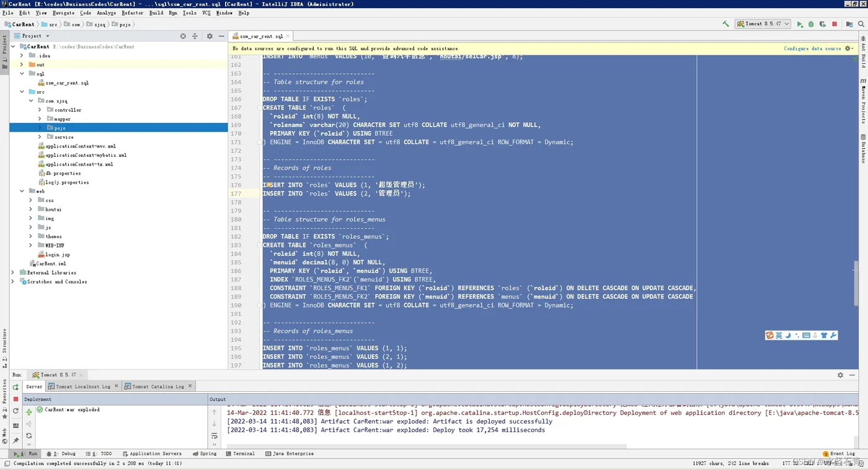Viewport: 868px width, 470px height.
Task: Expand the service package
Action: click(x=40, y=136)
